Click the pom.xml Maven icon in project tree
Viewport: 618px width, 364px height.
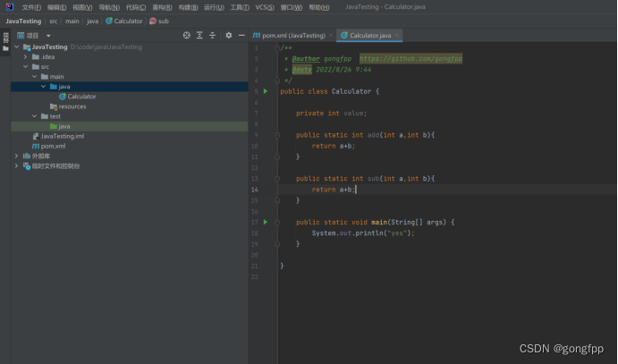[36, 146]
